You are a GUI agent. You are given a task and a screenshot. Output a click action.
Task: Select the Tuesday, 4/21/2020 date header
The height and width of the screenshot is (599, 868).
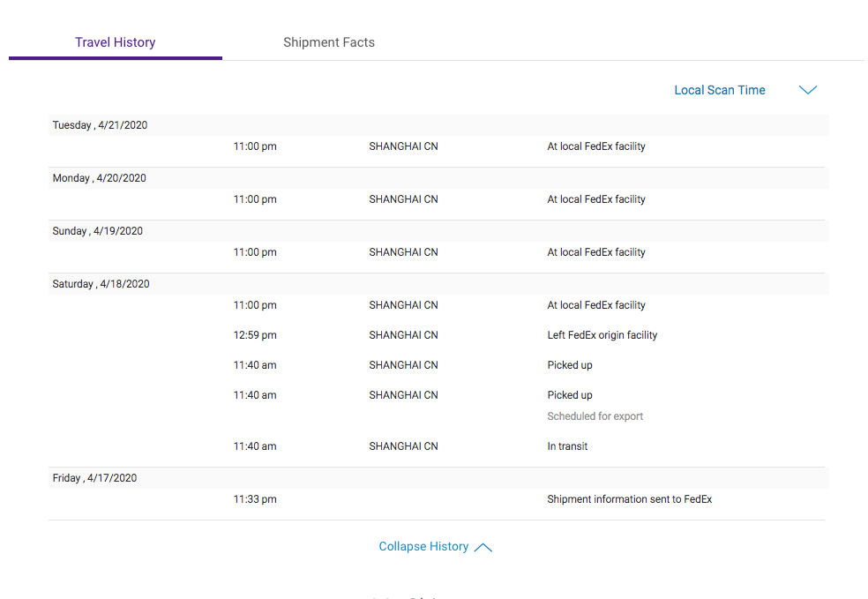click(438, 125)
